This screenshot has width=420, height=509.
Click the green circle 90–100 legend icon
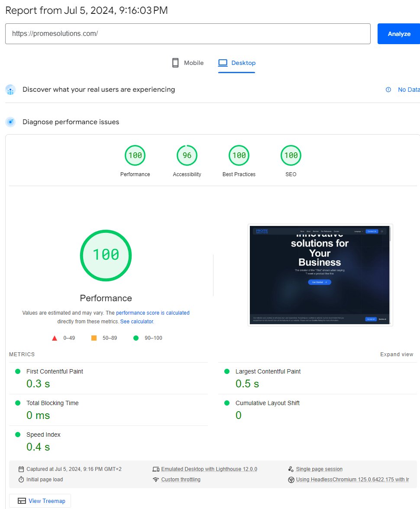(x=136, y=338)
